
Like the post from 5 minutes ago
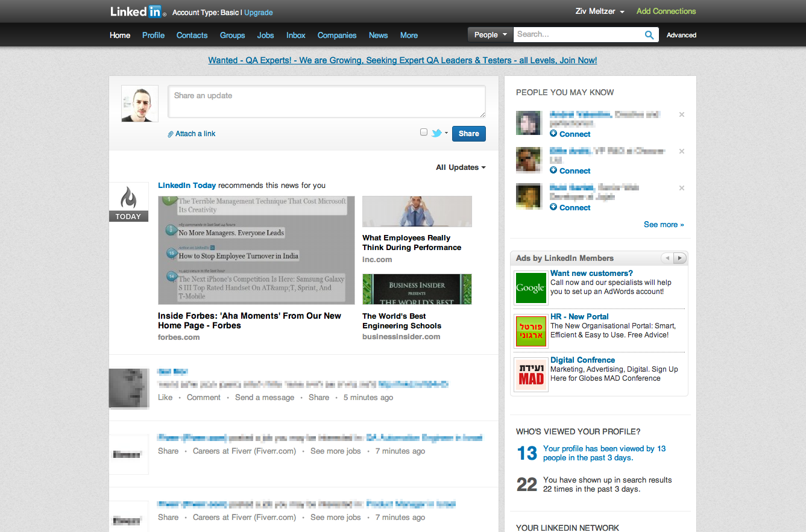pos(165,398)
